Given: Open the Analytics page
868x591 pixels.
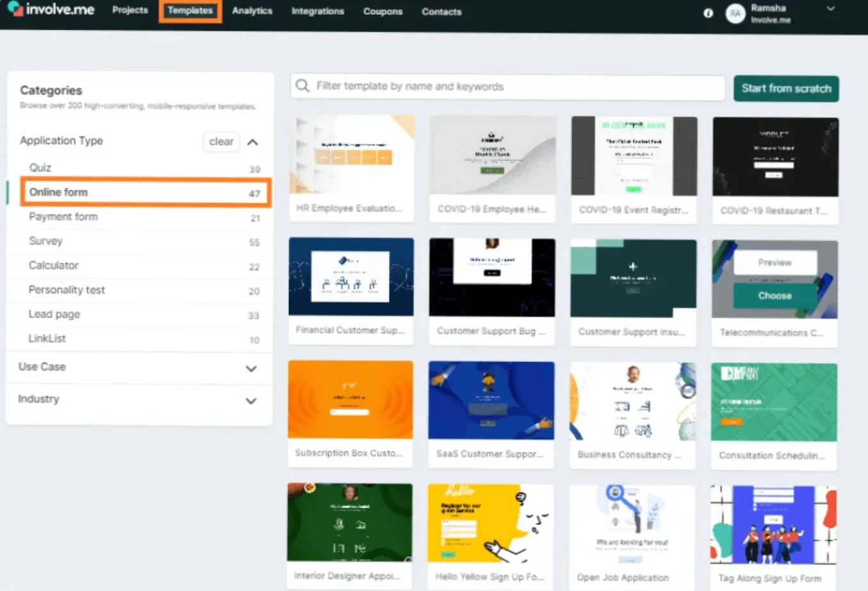Looking at the screenshot, I should pyautogui.click(x=252, y=11).
